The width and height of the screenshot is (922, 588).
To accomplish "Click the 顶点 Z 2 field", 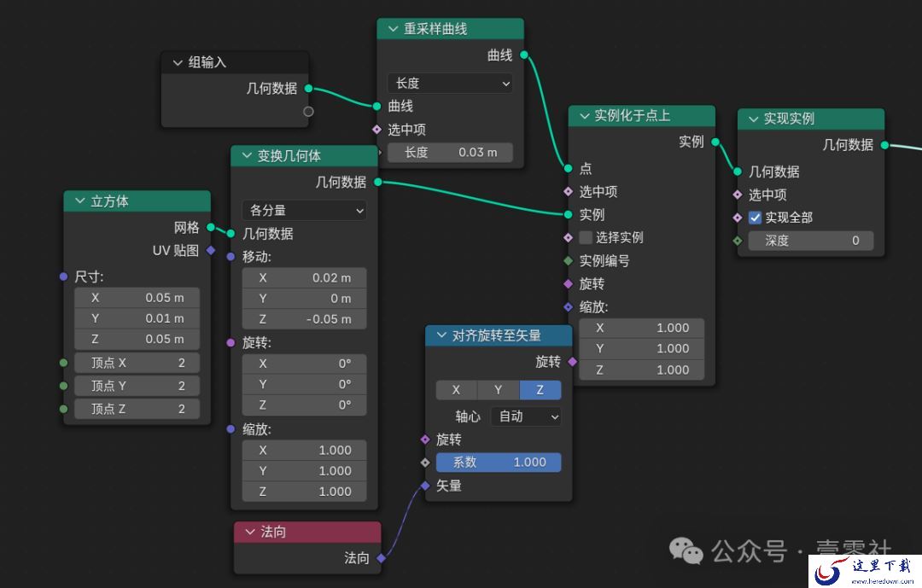I will (x=137, y=409).
